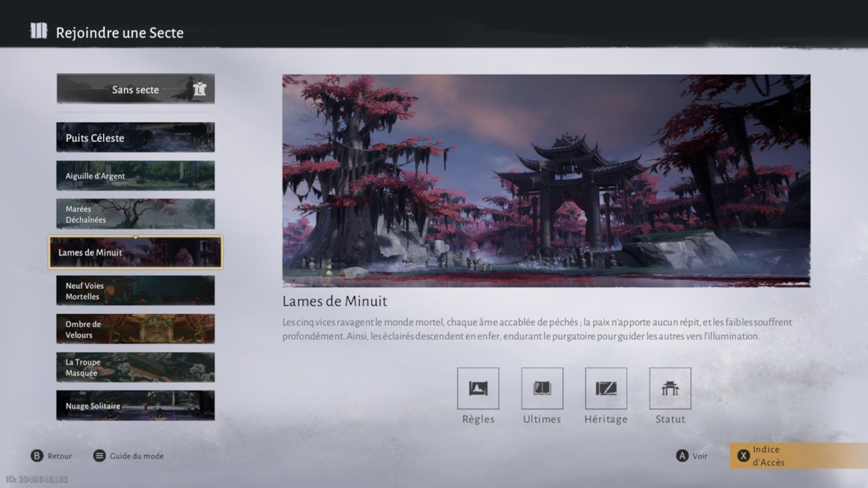This screenshot has height=488, width=868.
Task: Click the menu icon for Guide du mode
Action: [x=99, y=456]
